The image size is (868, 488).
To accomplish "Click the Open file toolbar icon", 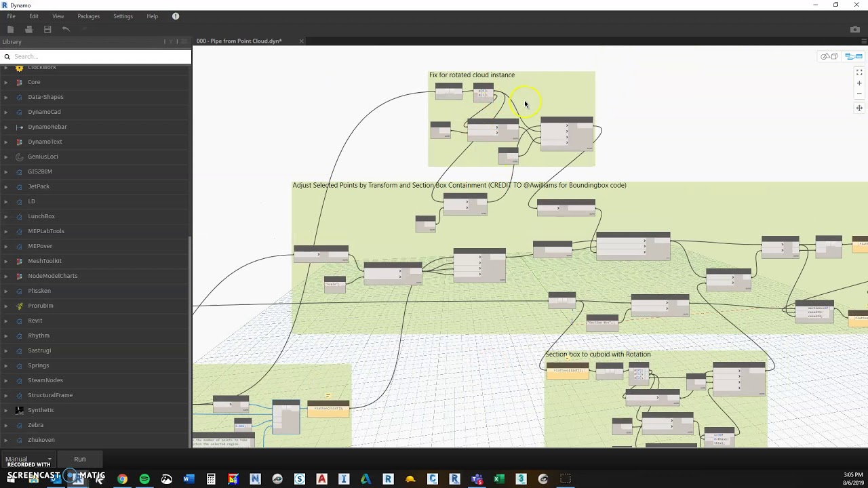I will pos(28,29).
